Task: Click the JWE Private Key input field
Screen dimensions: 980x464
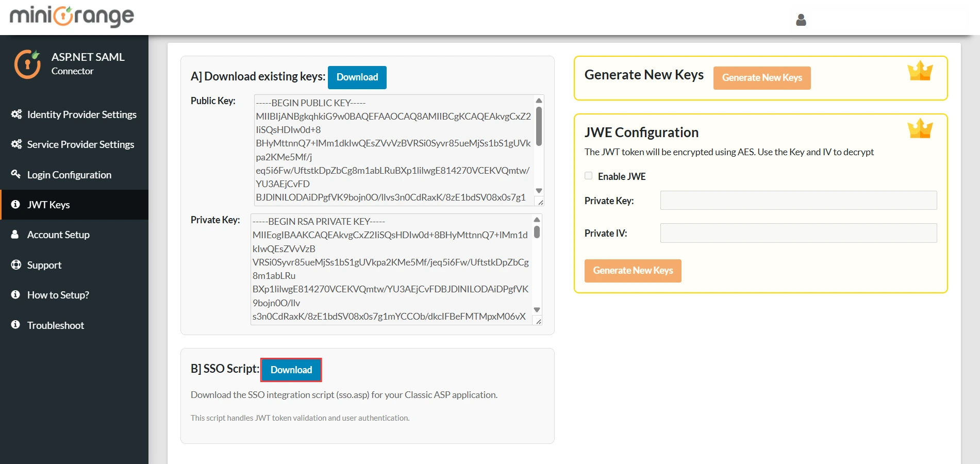Action: (799, 201)
